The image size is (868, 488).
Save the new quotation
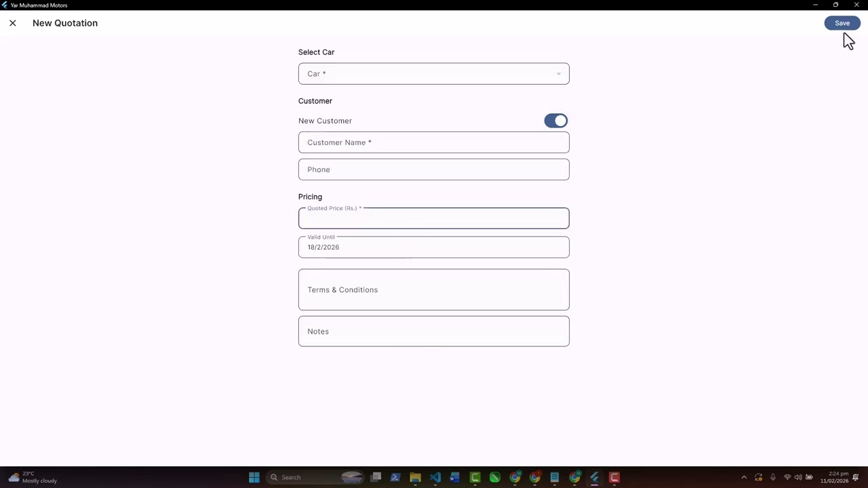click(x=842, y=23)
